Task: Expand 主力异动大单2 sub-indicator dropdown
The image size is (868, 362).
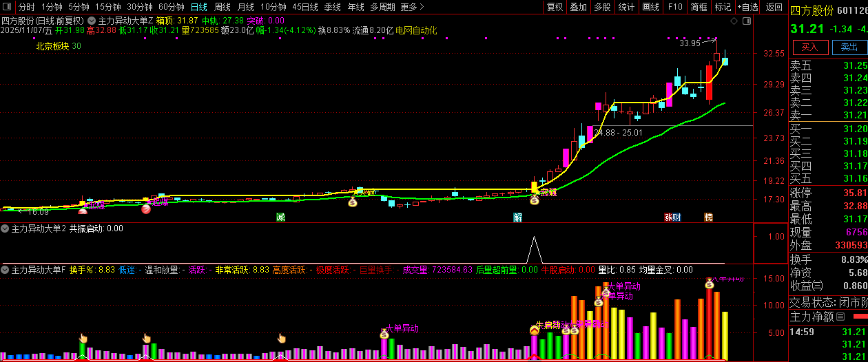Action: [5, 228]
